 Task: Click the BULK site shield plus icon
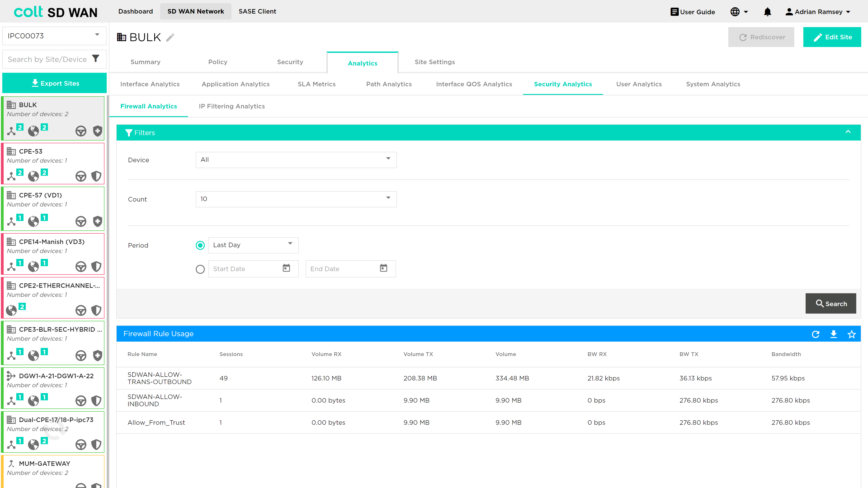(97, 131)
